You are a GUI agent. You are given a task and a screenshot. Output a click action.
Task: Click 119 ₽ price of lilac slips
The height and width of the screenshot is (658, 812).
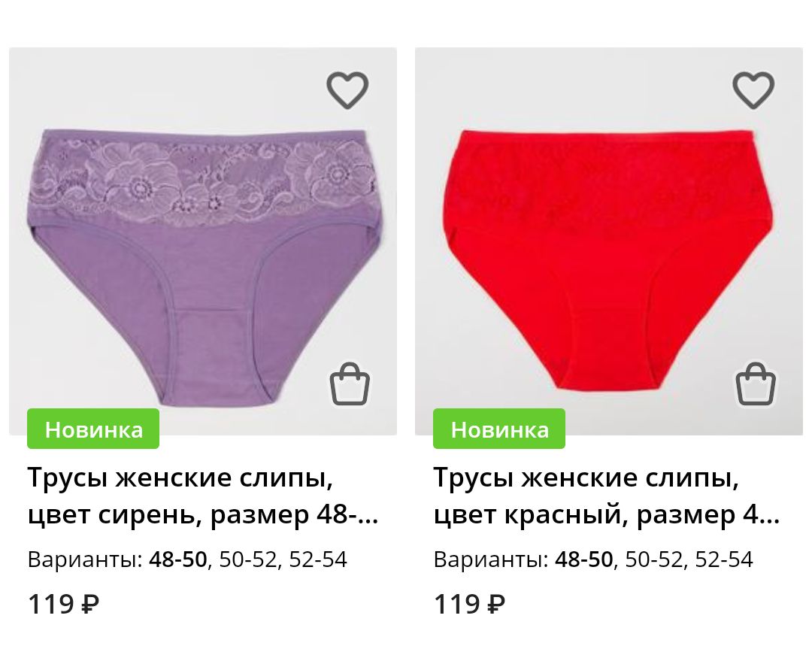pyautogui.click(x=63, y=604)
